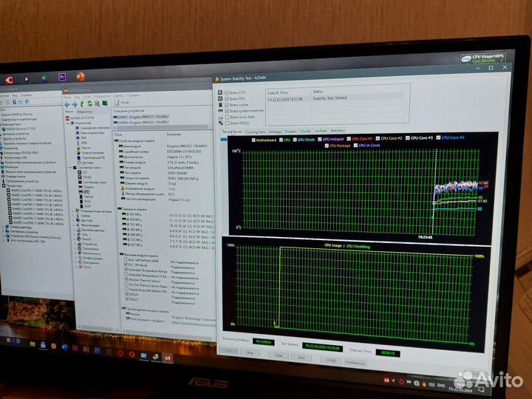
Task: Click the Field column header in AIDA64
Action: click(118, 134)
